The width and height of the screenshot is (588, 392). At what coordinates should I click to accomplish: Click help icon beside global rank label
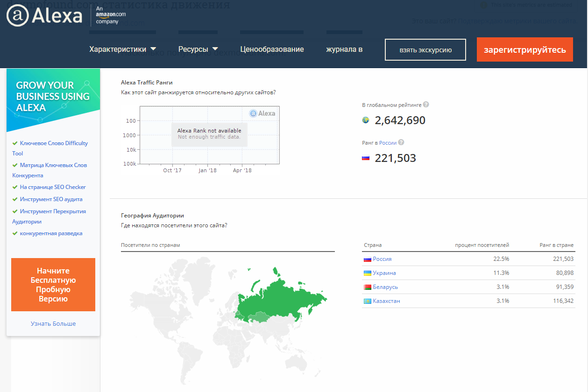pyautogui.click(x=426, y=105)
